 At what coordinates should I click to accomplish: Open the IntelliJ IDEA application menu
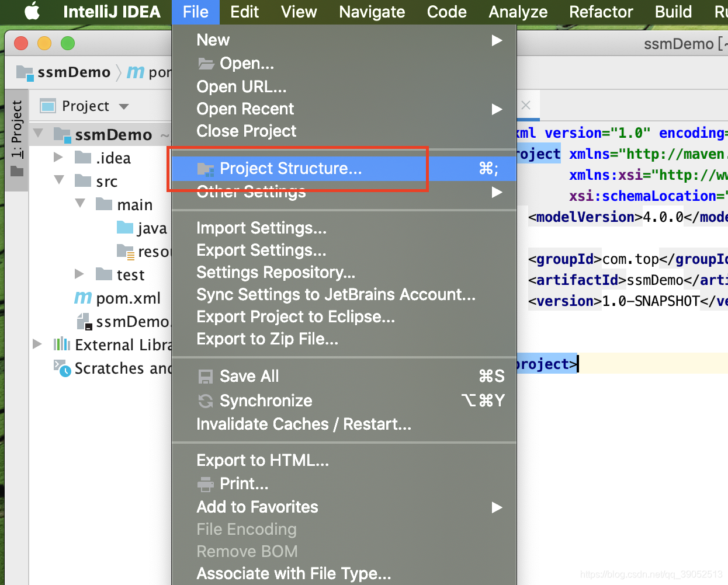(112, 12)
